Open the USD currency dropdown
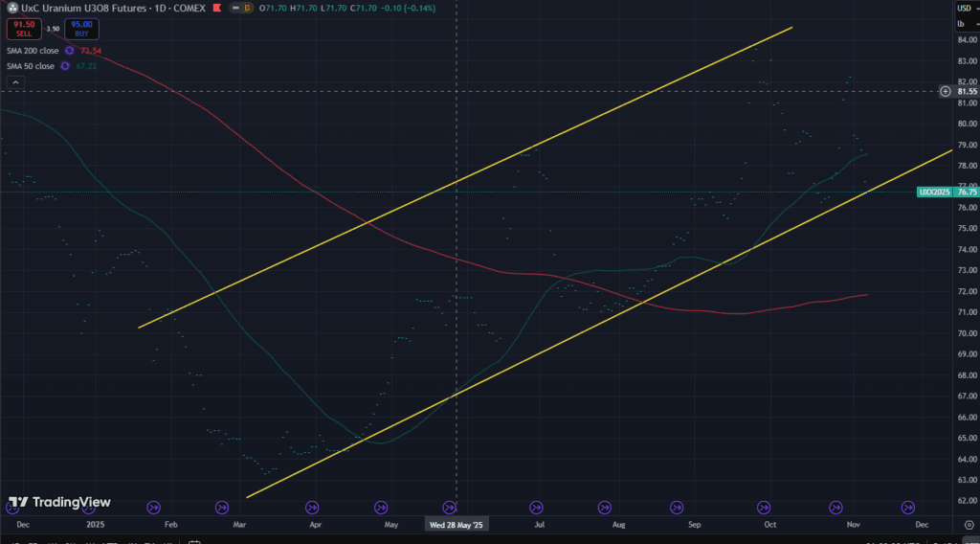This screenshot has width=980, height=544. (x=965, y=9)
